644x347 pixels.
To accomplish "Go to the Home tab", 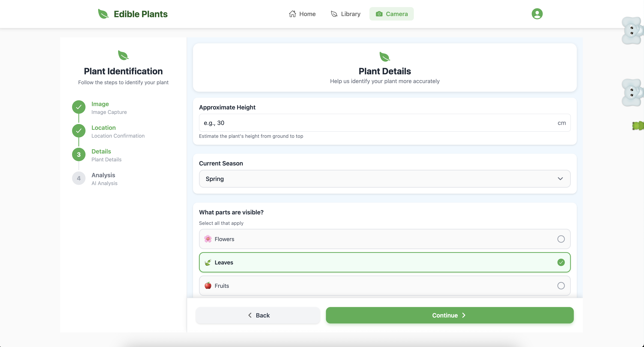I will point(302,14).
